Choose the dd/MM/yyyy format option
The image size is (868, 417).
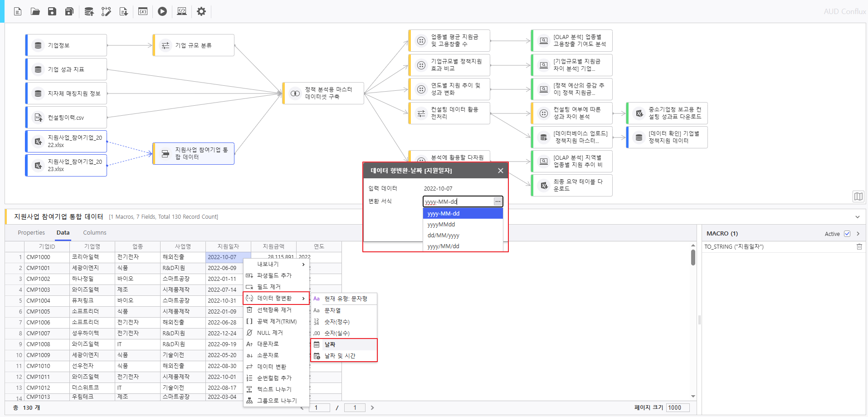click(443, 235)
